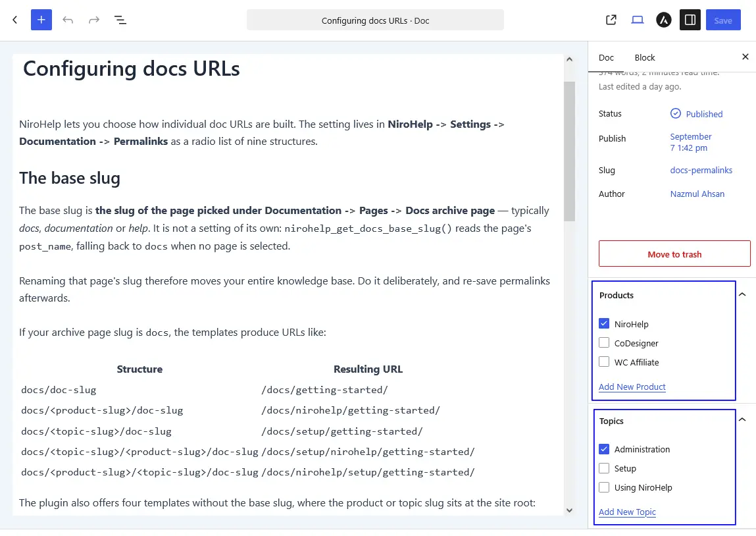Edit the docs-permalinks slug
The width and height of the screenshot is (756, 536).
coord(701,170)
